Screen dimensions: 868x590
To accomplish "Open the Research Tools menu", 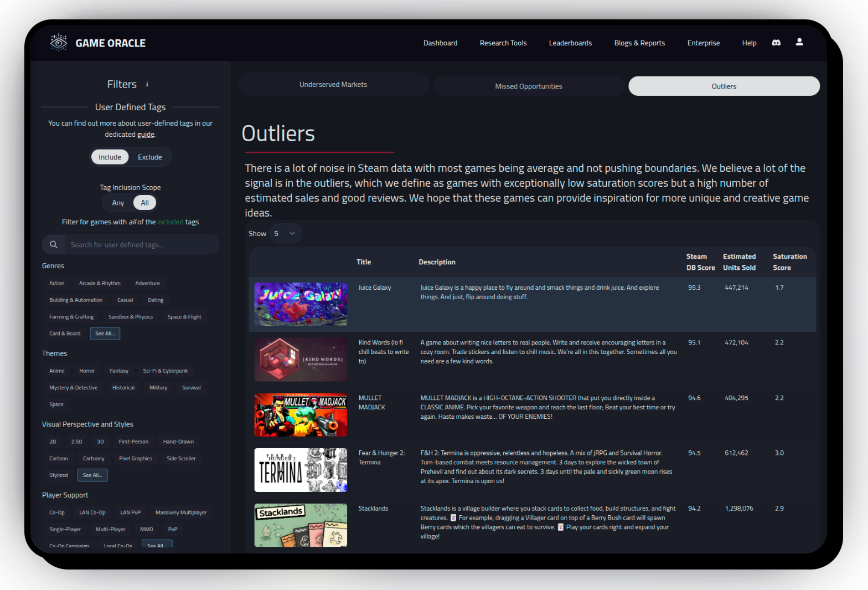I will 503,43.
